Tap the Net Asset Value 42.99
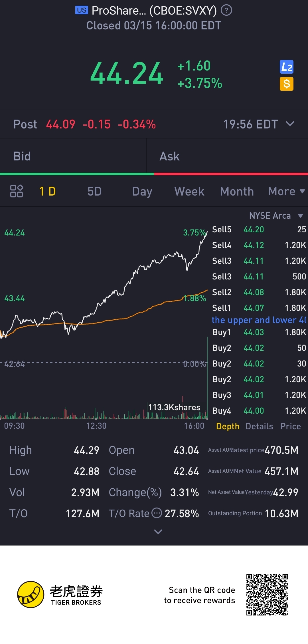Screen dimensions: 308x644 pyautogui.click(x=285, y=492)
